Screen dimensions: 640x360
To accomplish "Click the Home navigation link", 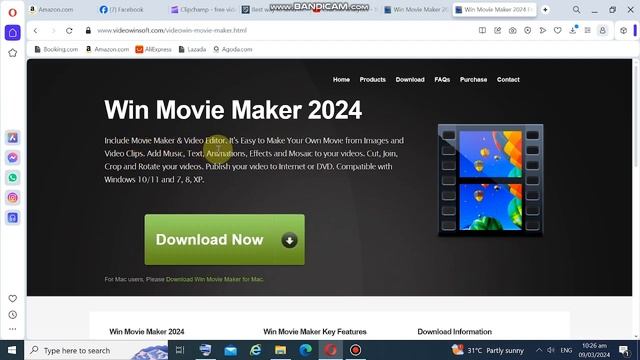I will pyautogui.click(x=341, y=80).
